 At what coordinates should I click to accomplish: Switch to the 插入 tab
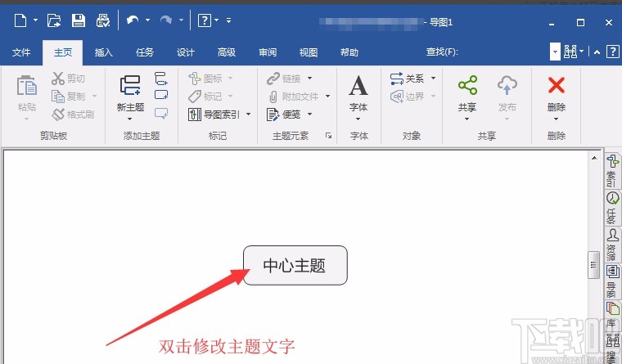pyautogui.click(x=104, y=52)
